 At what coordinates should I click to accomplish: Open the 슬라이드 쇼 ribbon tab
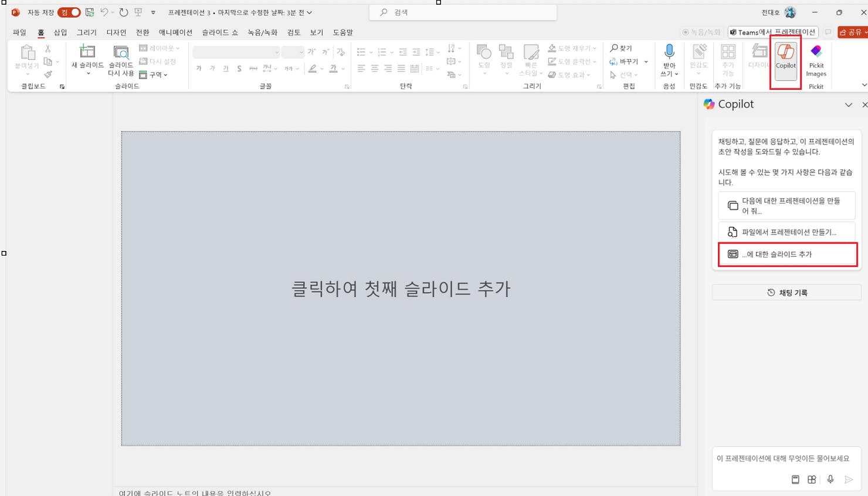click(x=219, y=32)
